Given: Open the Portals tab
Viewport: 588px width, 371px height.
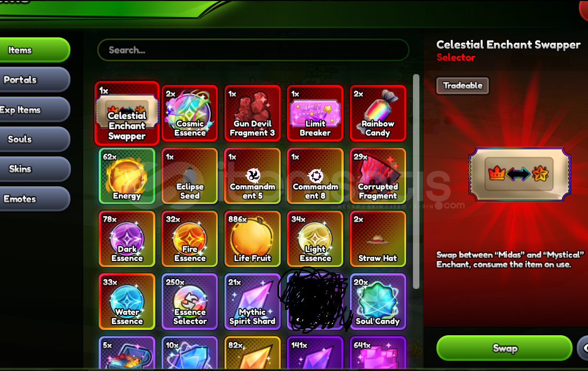Looking at the screenshot, I should pyautogui.click(x=34, y=80).
